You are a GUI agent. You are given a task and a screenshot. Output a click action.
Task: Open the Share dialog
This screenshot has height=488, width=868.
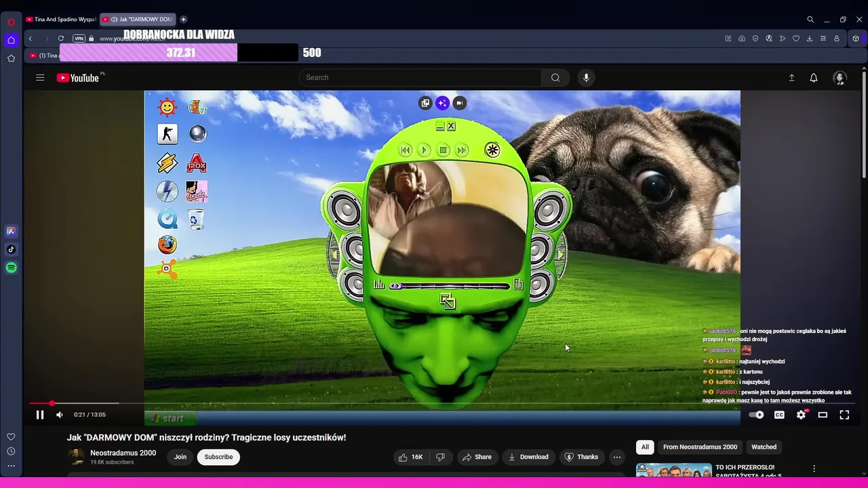pyautogui.click(x=477, y=457)
